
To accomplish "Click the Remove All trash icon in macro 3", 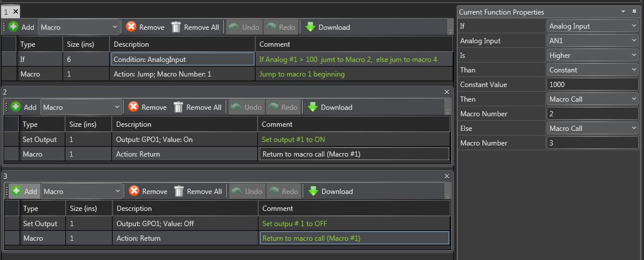I will 179,191.
